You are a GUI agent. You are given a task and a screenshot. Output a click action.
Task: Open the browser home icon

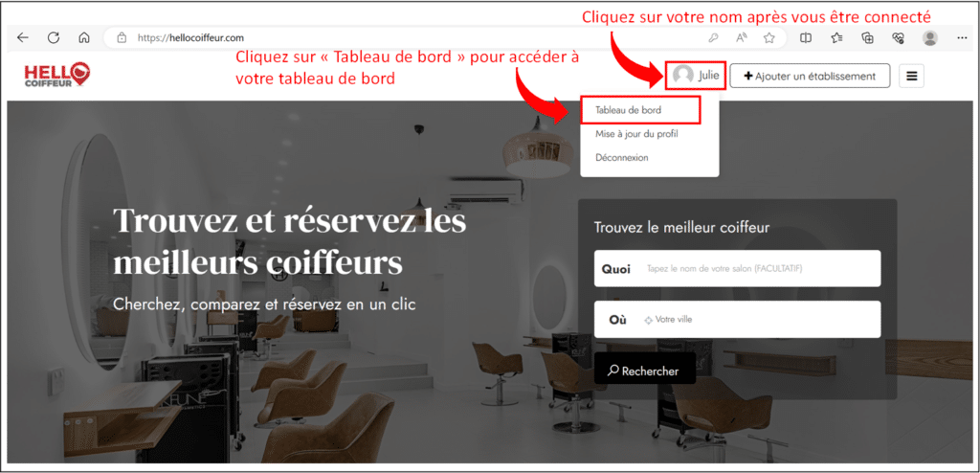click(x=84, y=38)
